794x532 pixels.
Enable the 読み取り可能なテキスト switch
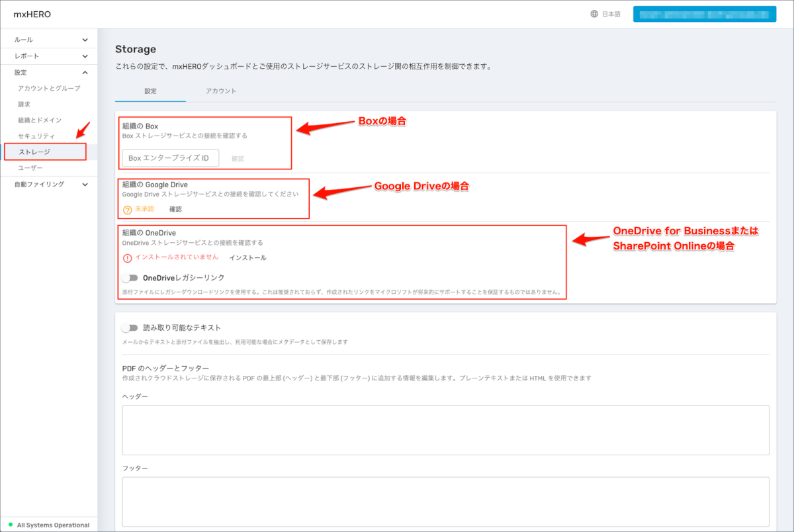point(130,328)
